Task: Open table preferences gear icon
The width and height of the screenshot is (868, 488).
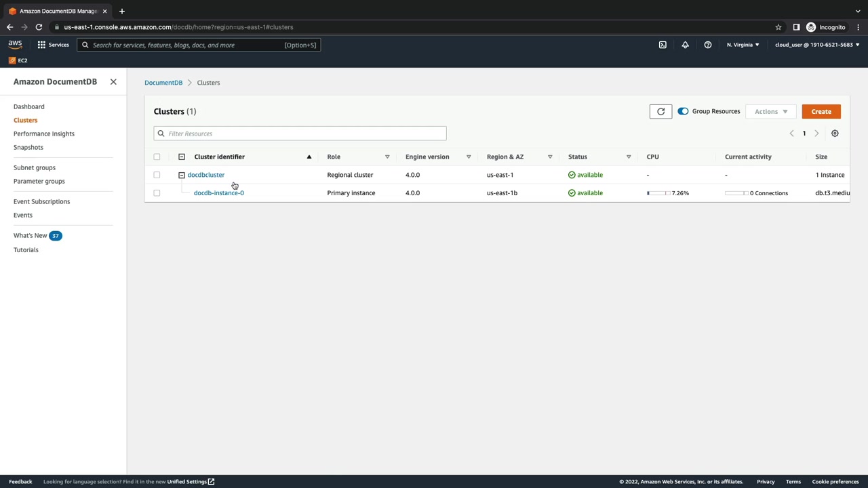Action: pos(835,134)
